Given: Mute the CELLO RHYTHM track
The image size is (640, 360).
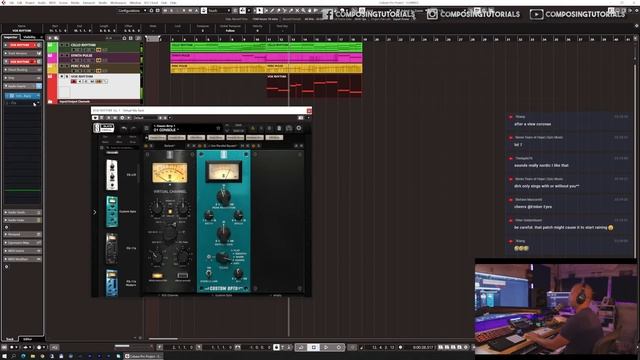Looking at the screenshot, I should pyautogui.click(x=62, y=45).
